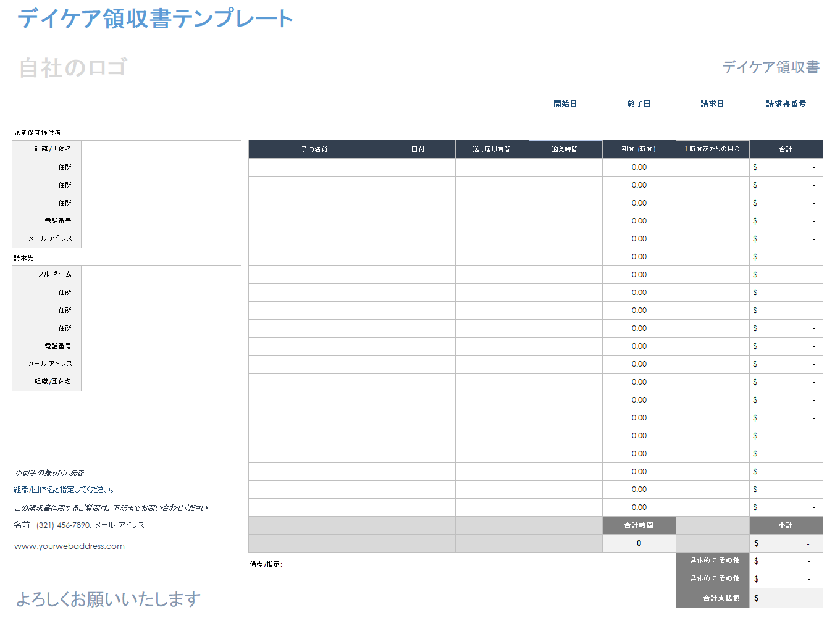The height and width of the screenshot is (618, 840).
Task: Select the 終了日 header cell
Action: [639, 104]
